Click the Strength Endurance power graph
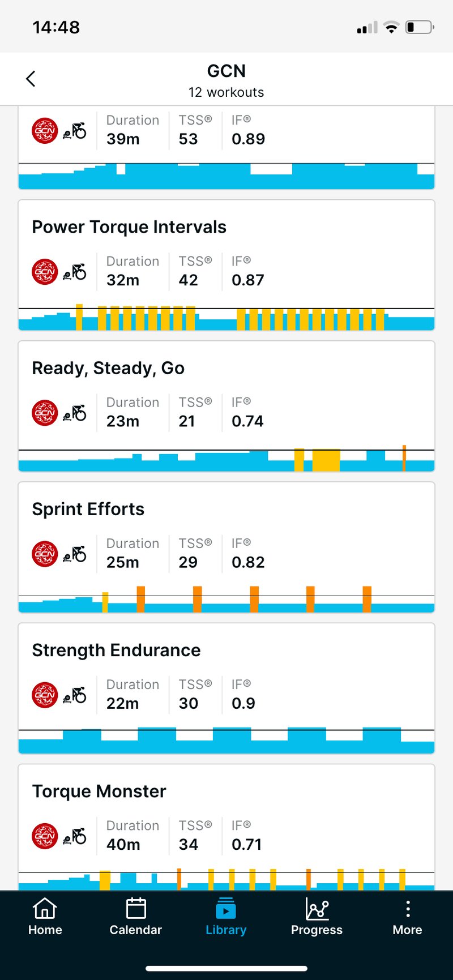 point(226,741)
